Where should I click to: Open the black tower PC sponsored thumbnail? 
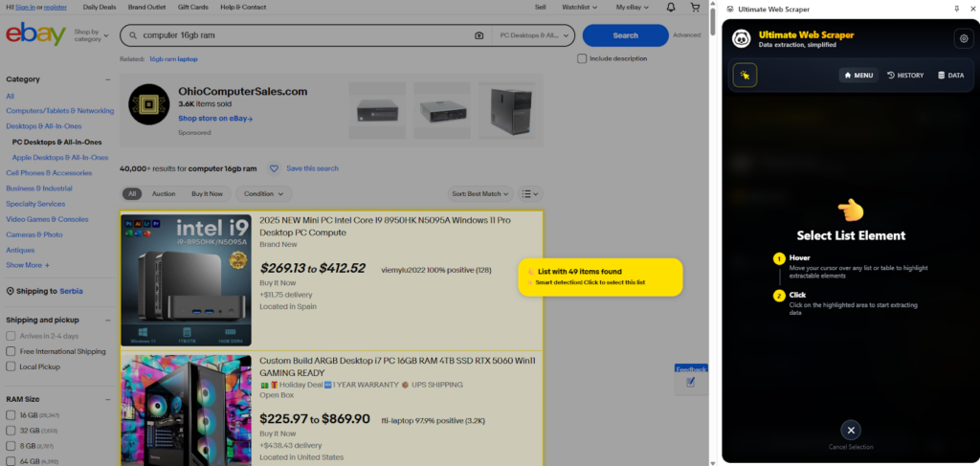click(506, 111)
